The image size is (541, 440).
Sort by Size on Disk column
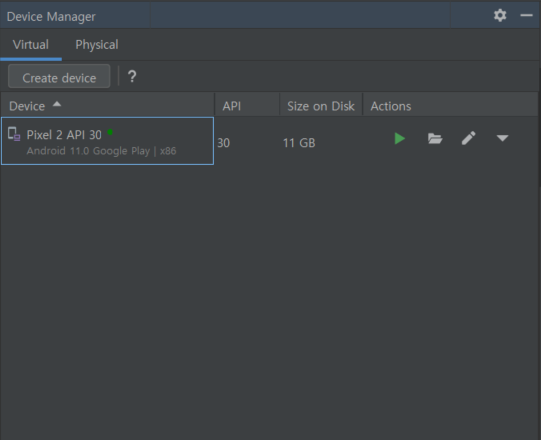(321, 106)
